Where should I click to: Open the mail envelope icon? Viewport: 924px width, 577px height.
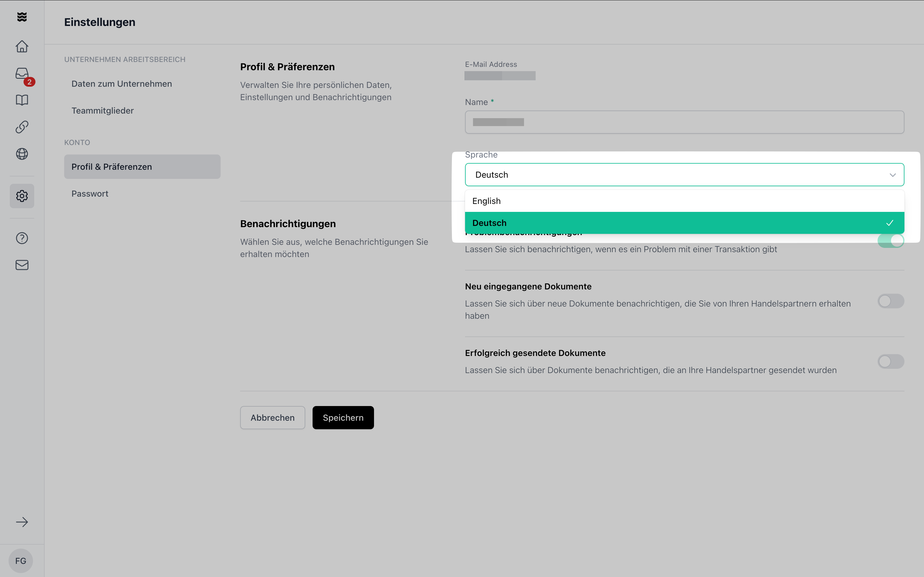(x=22, y=265)
